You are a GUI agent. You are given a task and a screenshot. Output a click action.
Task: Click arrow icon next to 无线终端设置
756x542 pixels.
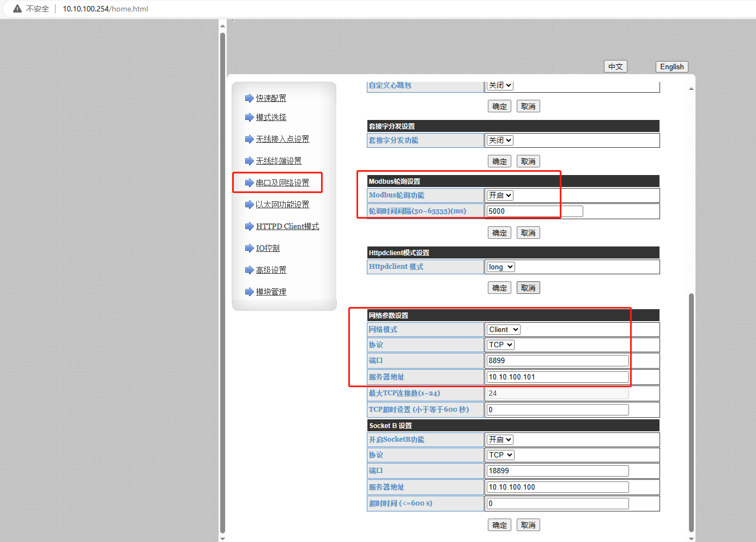pyautogui.click(x=249, y=161)
